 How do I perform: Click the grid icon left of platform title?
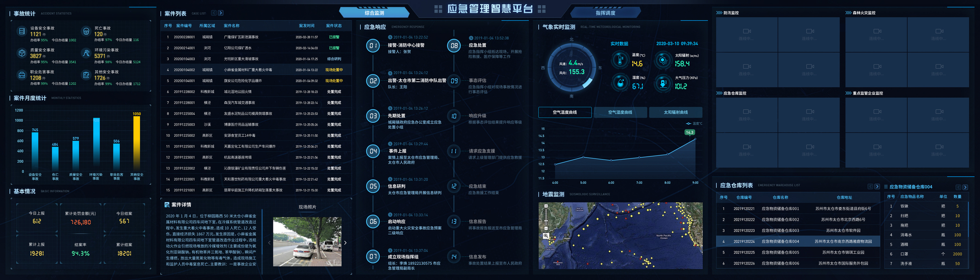tap(438, 9)
